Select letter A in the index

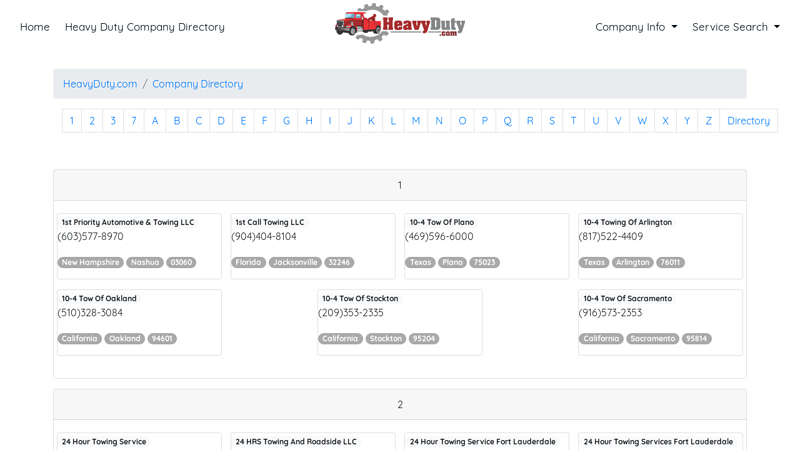(x=155, y=121)
